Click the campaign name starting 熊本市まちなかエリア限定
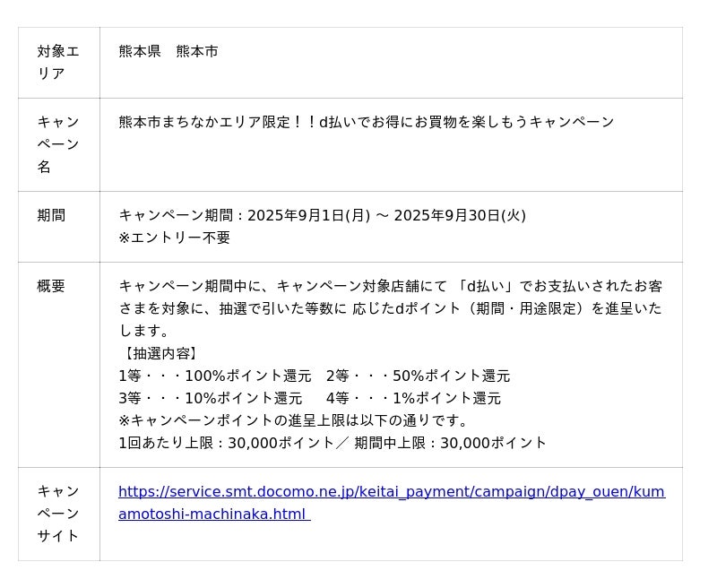 click(366, 122)
